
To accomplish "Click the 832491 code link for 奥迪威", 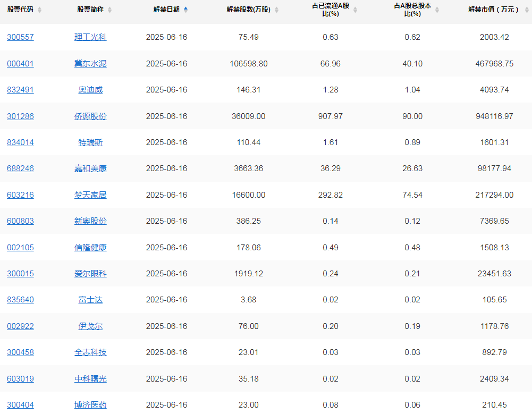I will click(x=20, y=90).
